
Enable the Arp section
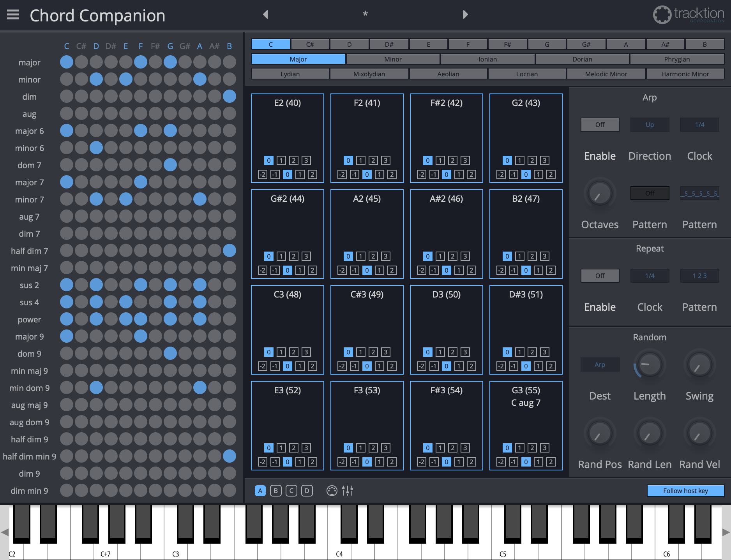click(x=600, y=125)
